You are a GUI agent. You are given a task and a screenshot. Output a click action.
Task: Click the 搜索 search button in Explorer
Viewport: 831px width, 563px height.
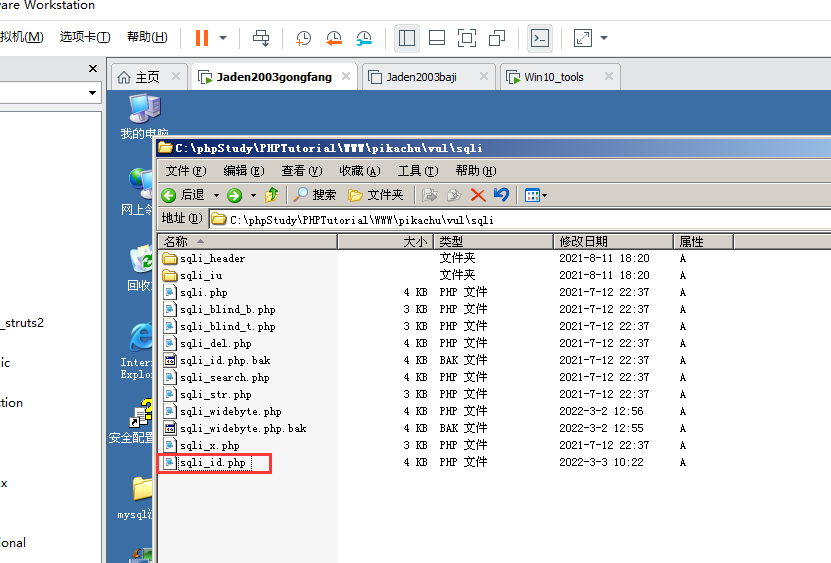tap(314, 195)
